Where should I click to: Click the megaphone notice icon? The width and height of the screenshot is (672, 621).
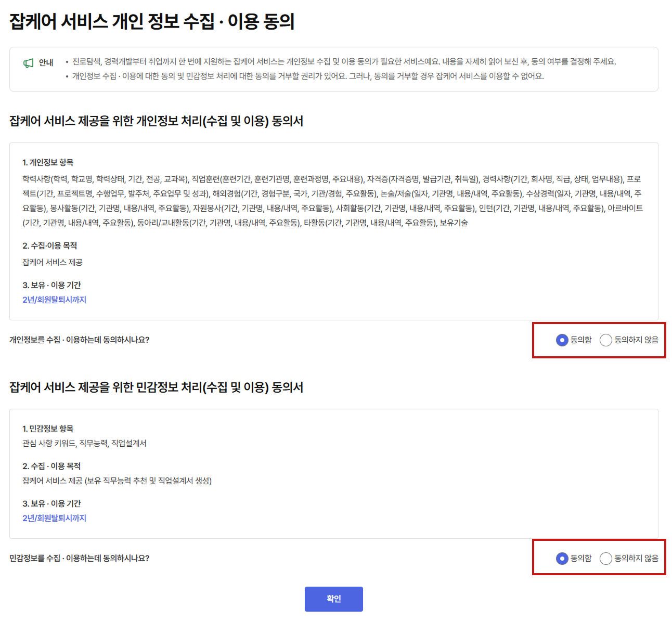[28, 63]
